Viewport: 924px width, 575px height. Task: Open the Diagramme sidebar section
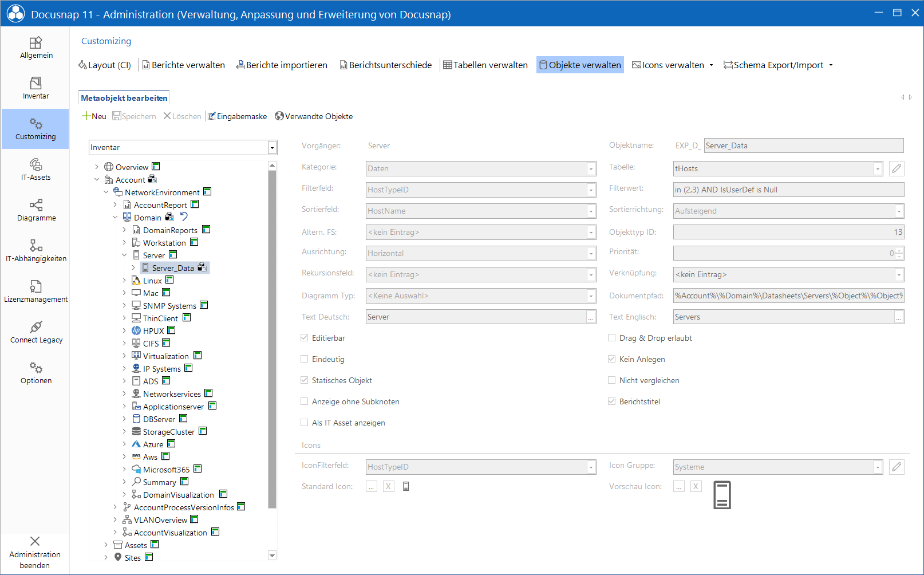click(35, 211)
